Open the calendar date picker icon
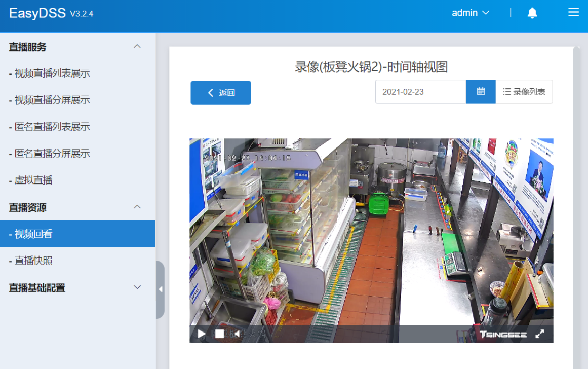The image size is (588, 369). pyautogui.click(x=480, y=92)
